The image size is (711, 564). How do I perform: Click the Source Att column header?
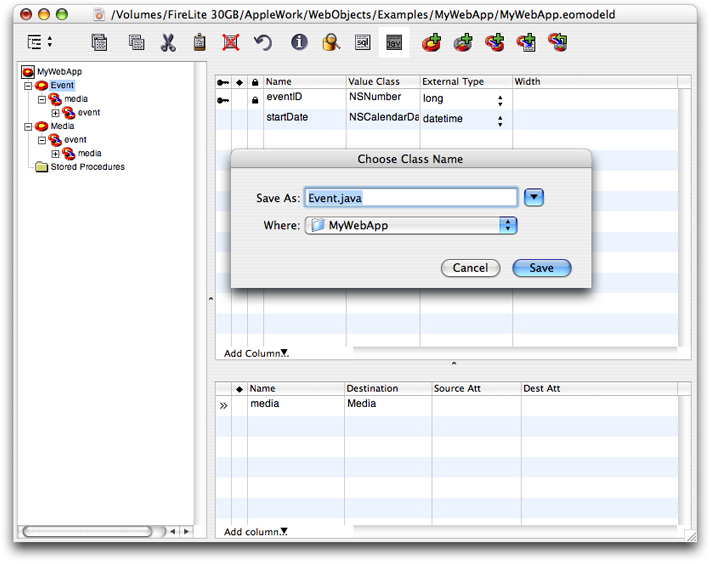[476, 389]
